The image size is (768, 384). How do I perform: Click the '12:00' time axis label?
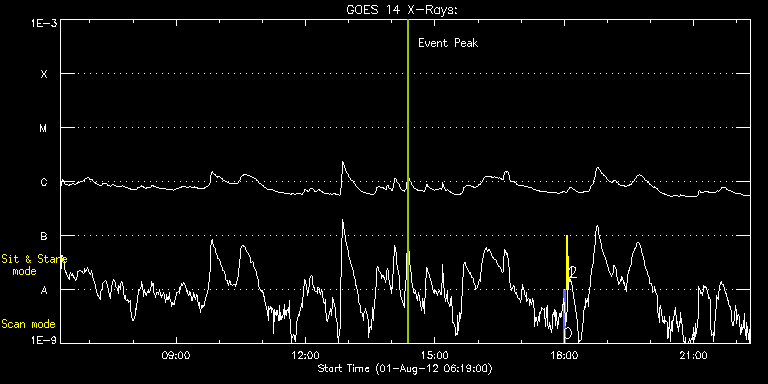click(x=305, y=355)
